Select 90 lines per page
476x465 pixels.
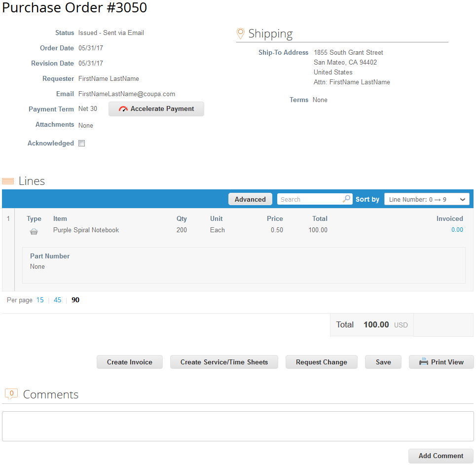[x=75, y=300]
